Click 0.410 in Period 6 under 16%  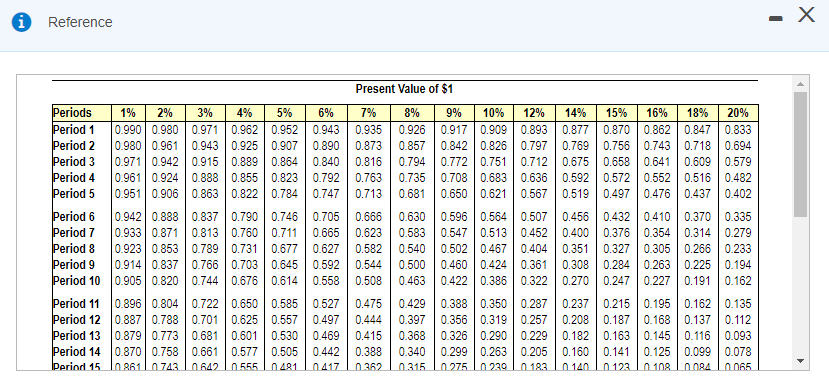click(x=657, y=217)
